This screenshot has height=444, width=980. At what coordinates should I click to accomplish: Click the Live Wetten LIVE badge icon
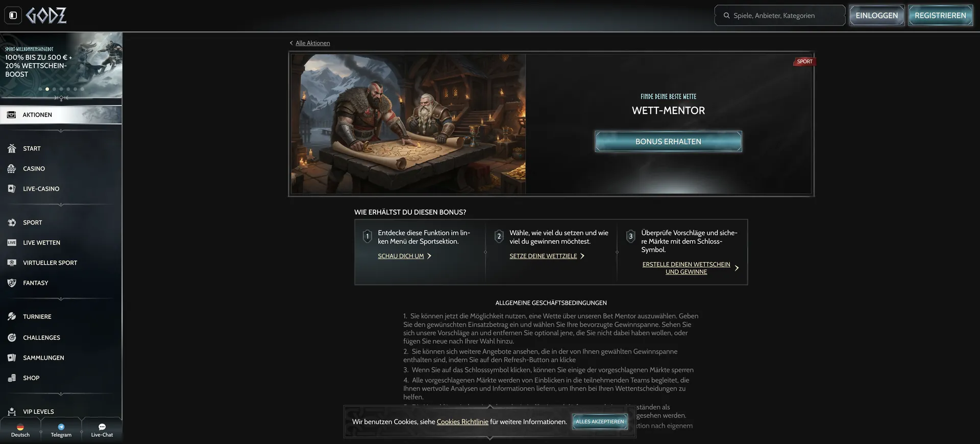click(12, 243)
